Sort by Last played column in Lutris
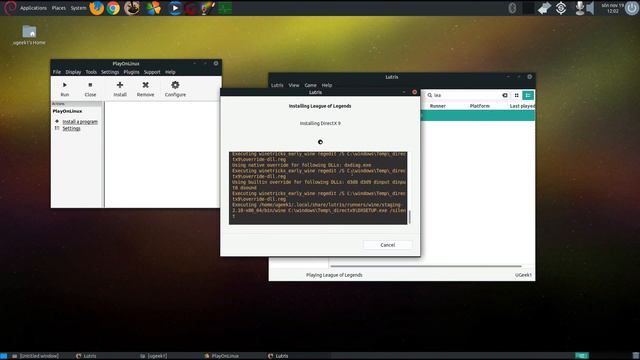The width and height of the screenshot is (640, 360). (522, 106)
